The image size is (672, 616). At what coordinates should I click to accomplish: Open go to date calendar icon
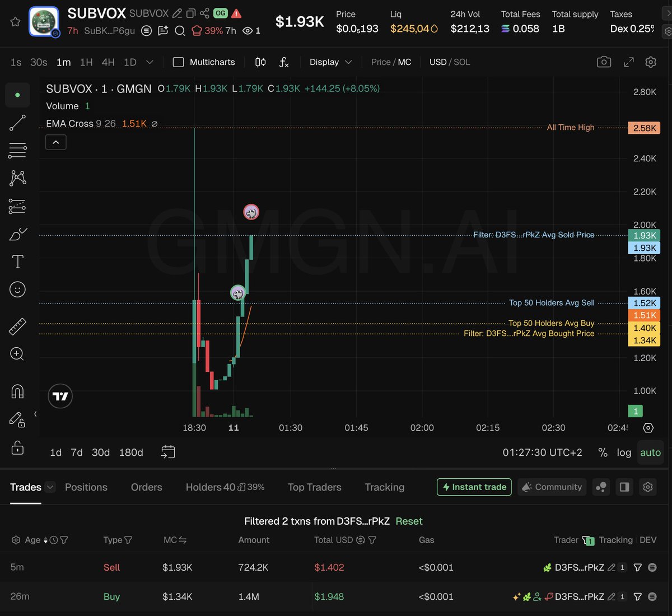[x=168, y=452]
